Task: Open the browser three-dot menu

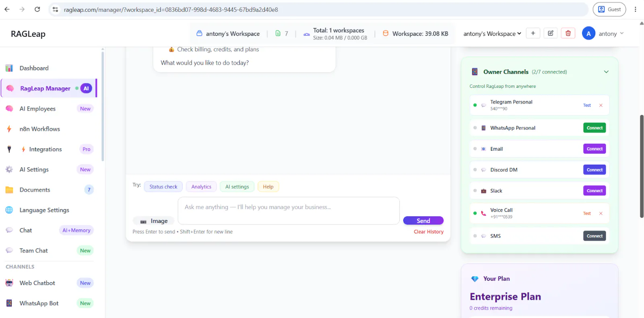Action: click(x=636, y=9)
